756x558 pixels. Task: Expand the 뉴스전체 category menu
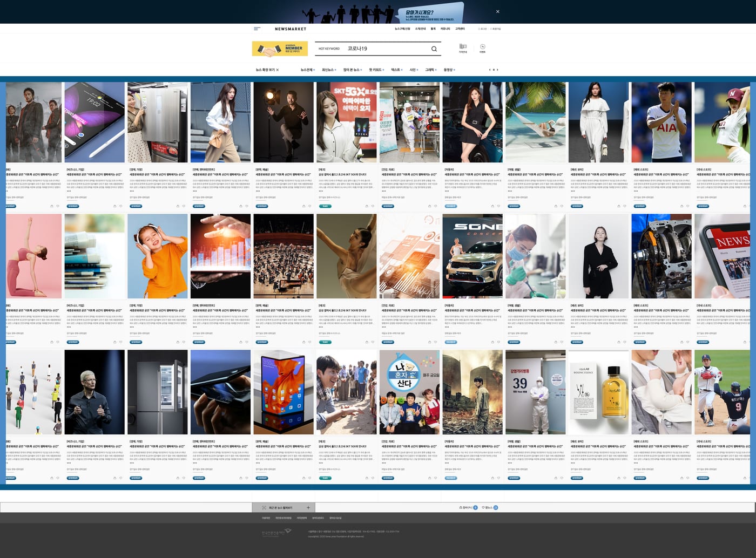(308, 70)
